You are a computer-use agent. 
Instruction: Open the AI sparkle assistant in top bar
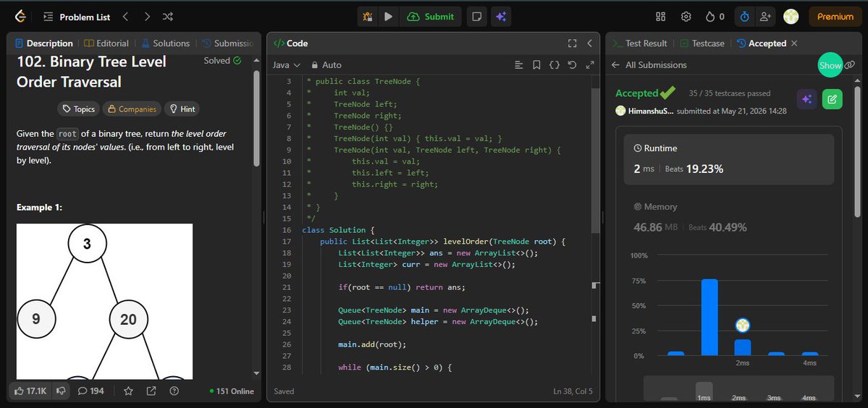(x=501, y=17)
